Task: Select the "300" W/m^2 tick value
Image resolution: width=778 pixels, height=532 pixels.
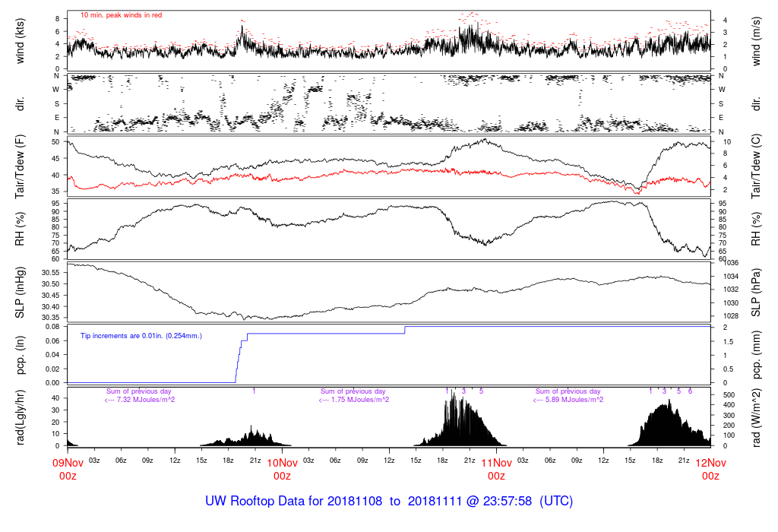Action: 729,416
